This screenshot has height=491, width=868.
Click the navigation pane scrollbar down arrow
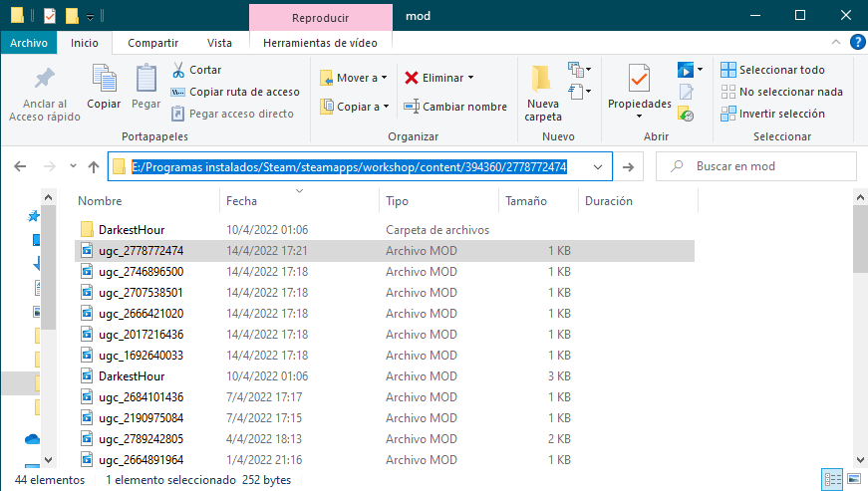pyautogui.click(x=48, y=459)
